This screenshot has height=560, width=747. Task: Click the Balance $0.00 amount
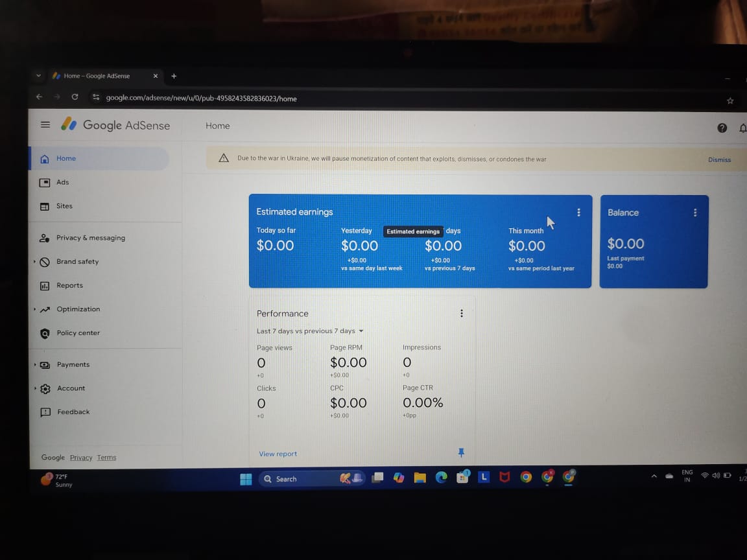point(625,244)
